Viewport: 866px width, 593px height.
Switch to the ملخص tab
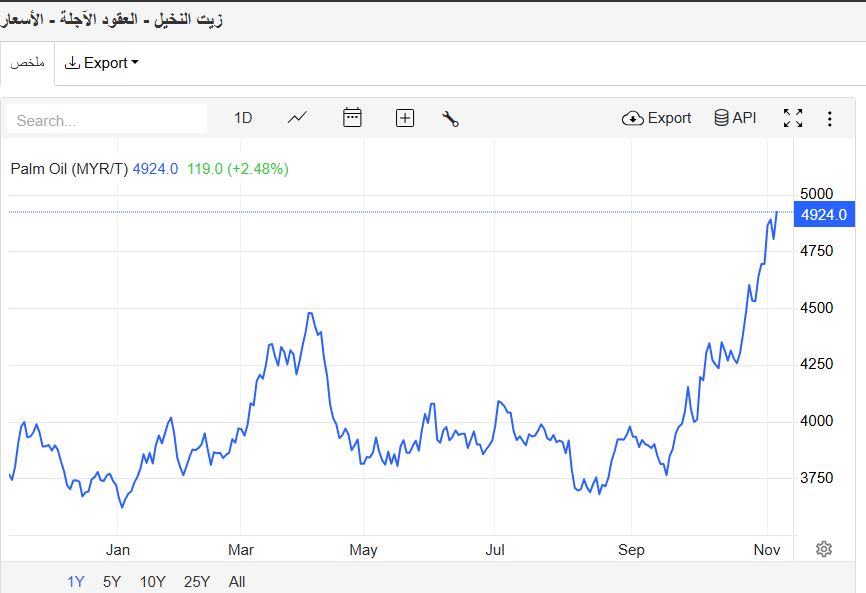tap(28, 63)
